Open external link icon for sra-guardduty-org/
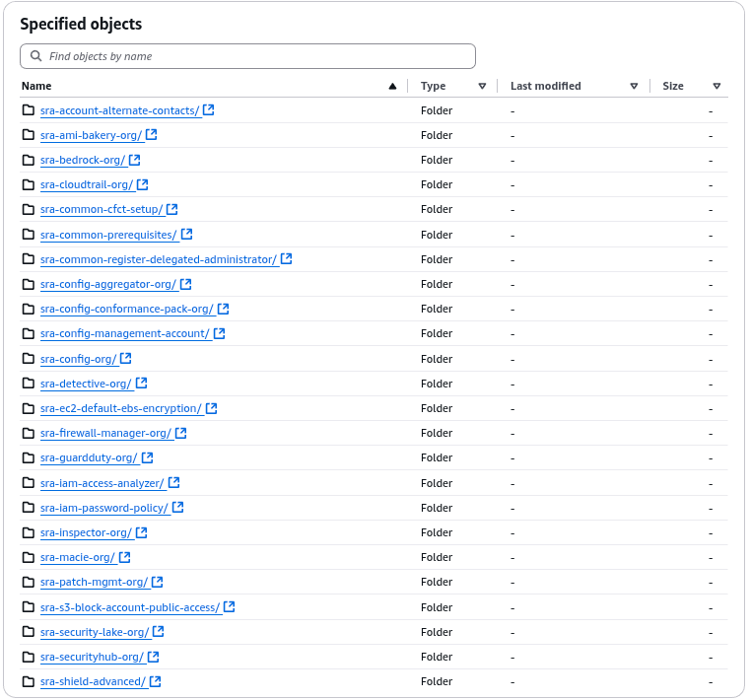The image size is (750, 700). [147, 457]
